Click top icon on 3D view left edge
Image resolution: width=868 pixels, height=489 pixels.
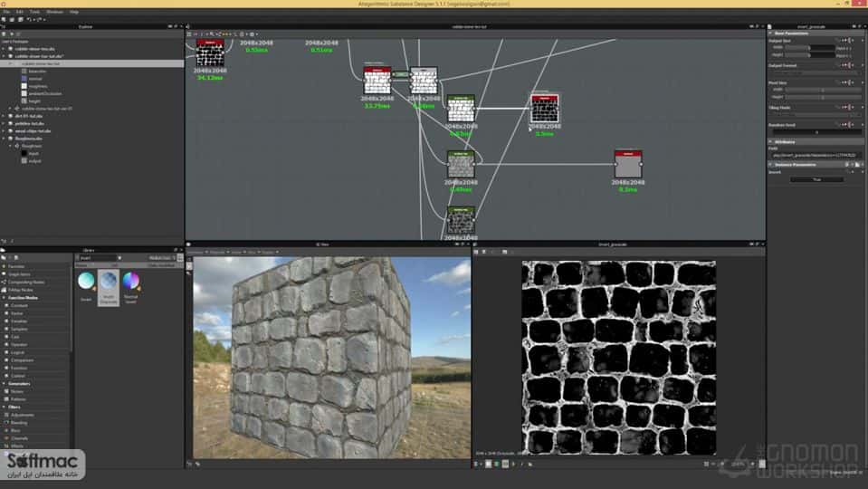pos(189,265)
